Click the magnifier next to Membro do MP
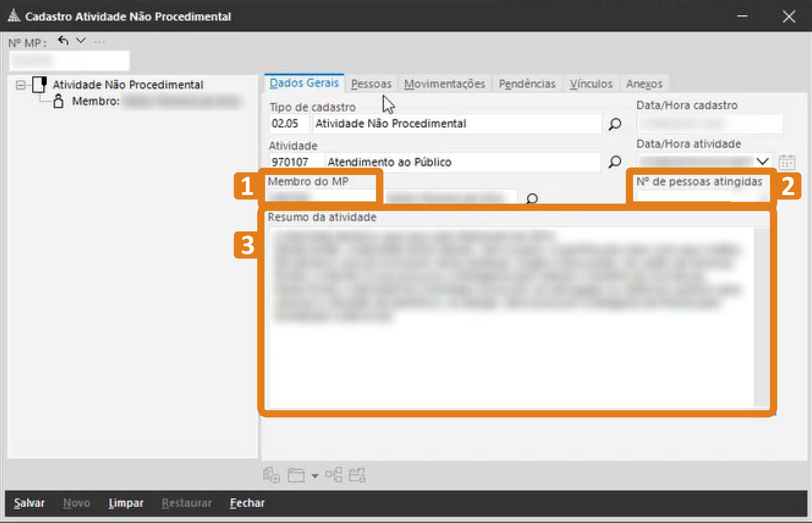The height and width of the screenshot is (523, 812). (x=532, y=198)
